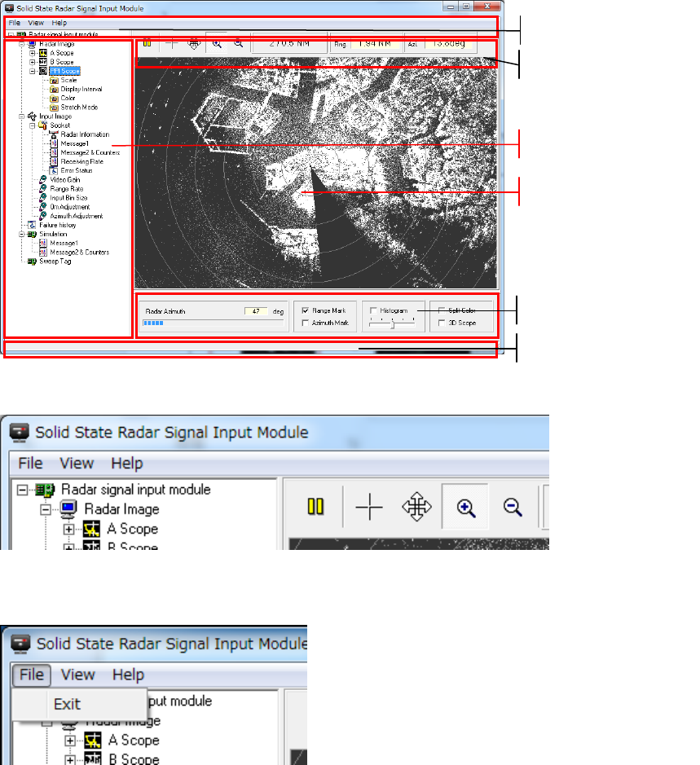Choose Exit from the open File menu
700x765 pixels.
click(67, 704)
